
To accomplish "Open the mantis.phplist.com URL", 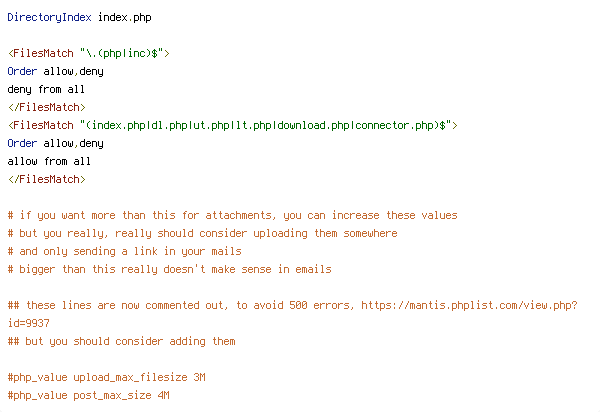I will click(469, 305).
